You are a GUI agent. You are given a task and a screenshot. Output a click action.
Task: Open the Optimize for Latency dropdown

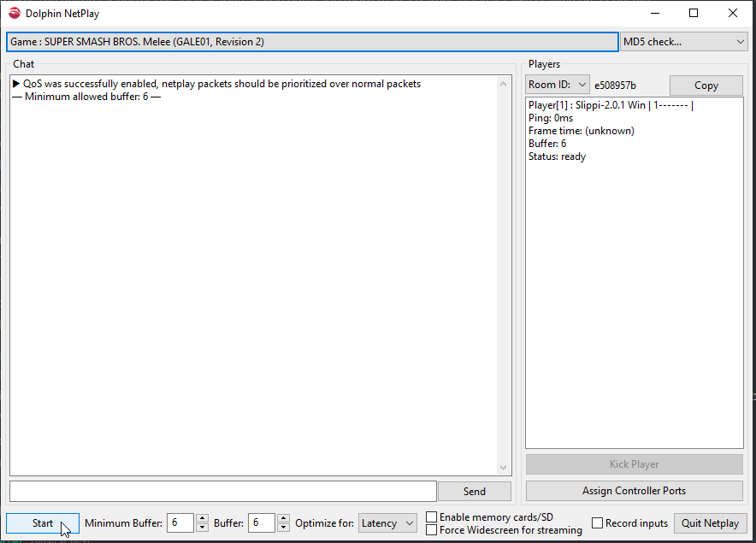point(387,523)
